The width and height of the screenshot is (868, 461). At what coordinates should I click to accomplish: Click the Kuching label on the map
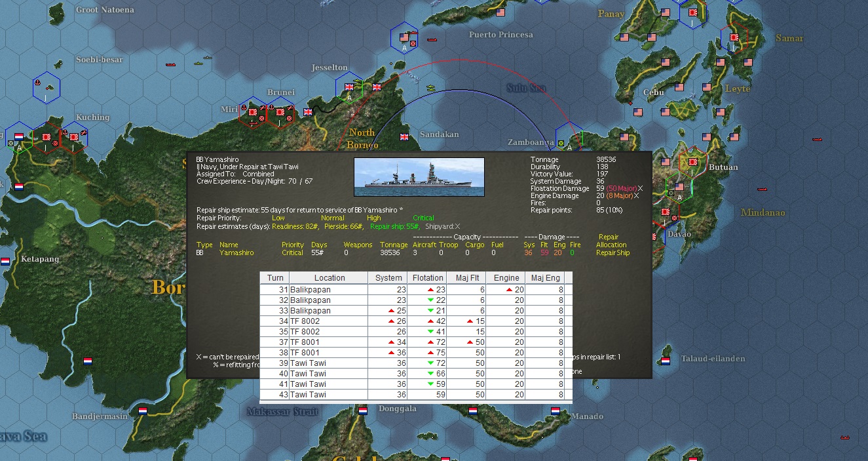tap(92, 117)
